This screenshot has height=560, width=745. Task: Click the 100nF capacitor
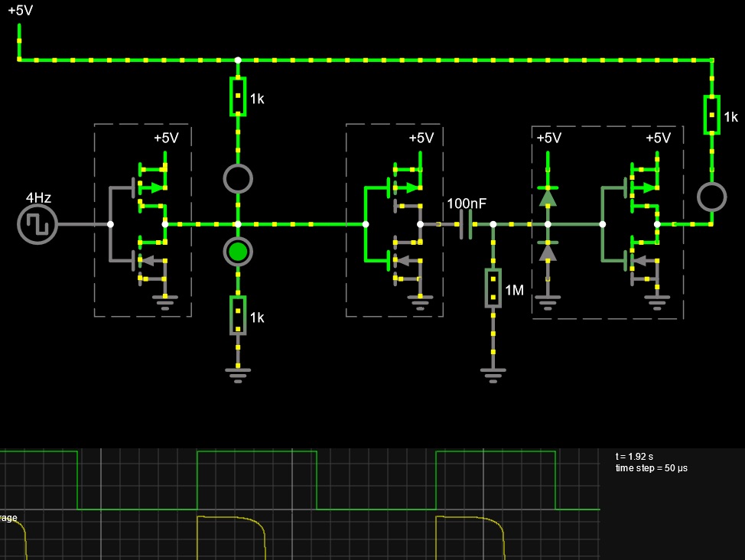coord(466,224)
